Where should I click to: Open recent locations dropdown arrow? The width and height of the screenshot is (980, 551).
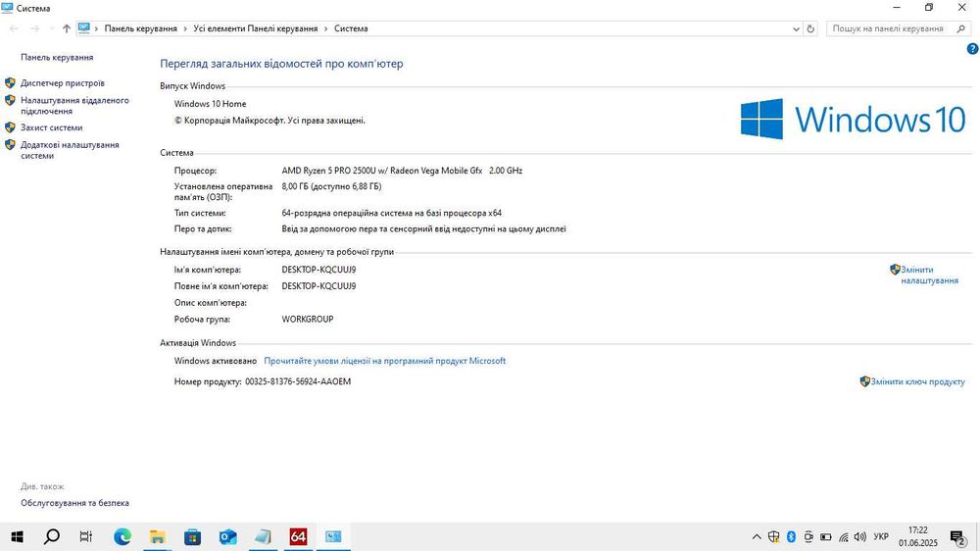click(51, 28)
